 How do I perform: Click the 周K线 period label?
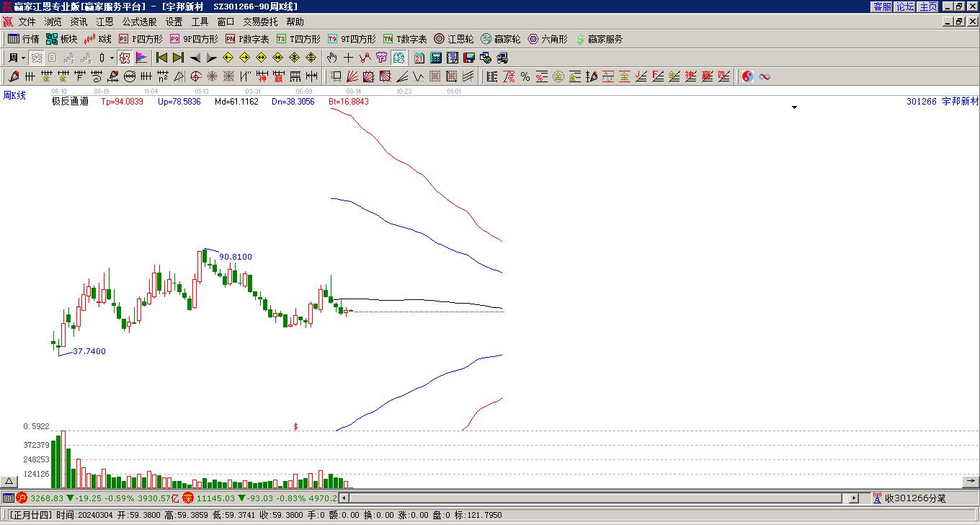(14, 96)
